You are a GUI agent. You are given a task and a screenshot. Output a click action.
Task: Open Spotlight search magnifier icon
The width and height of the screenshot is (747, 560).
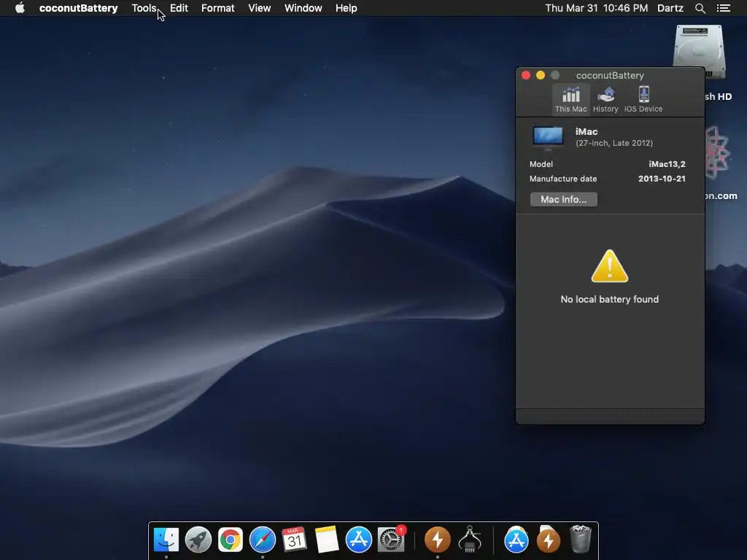700,8
